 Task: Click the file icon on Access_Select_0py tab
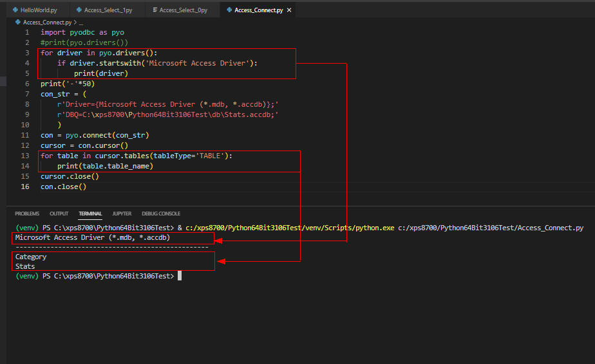point(155,10)
